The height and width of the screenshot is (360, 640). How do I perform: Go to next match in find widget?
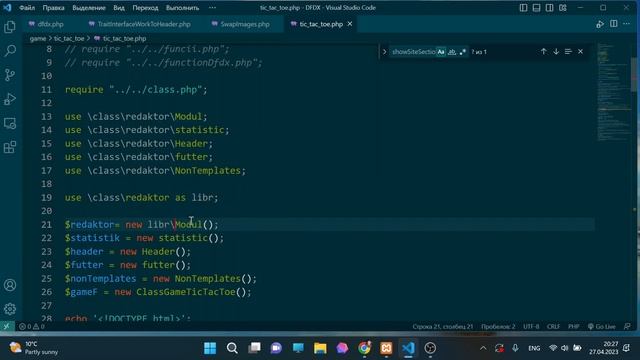(x=556, y=51)
